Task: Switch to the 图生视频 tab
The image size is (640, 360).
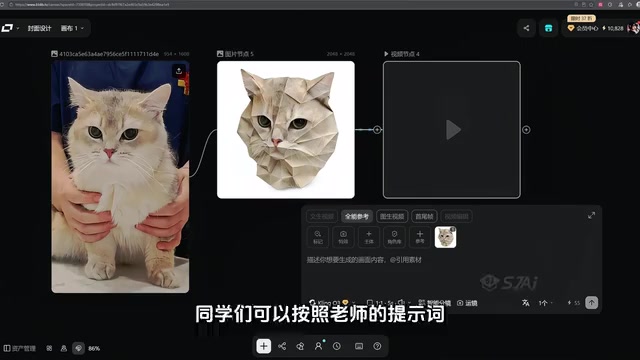Action: [392, 216]
